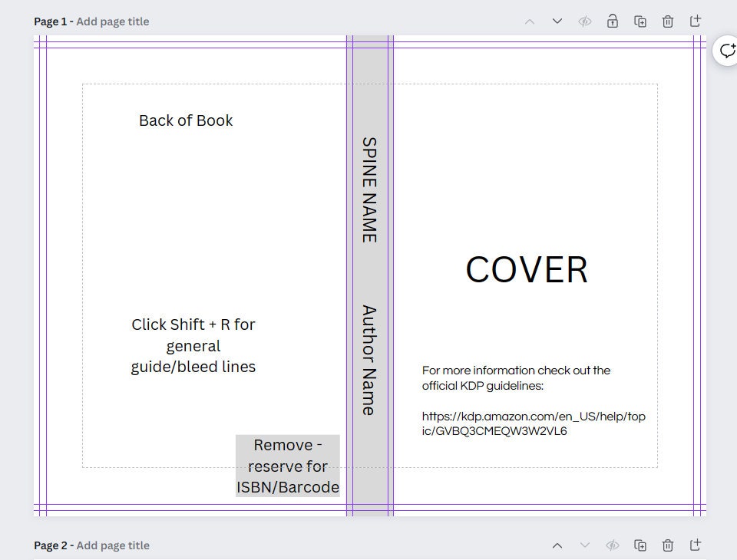Click the Page 2 downward chevron
Image resolution: width=737 pixels, height=560 pixels.
tap(584, 545)
